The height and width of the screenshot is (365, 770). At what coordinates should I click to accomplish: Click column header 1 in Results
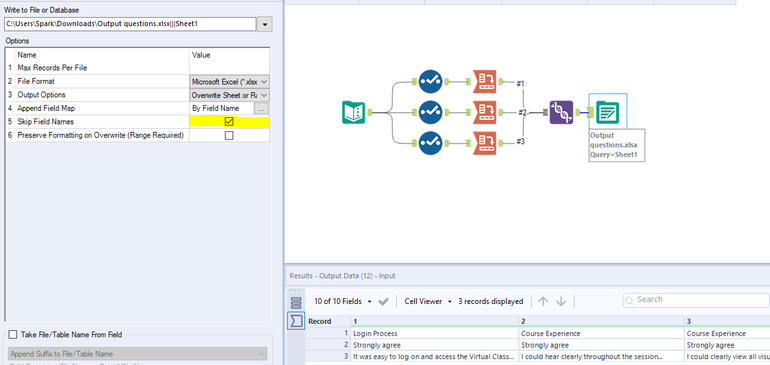(435, 321)
